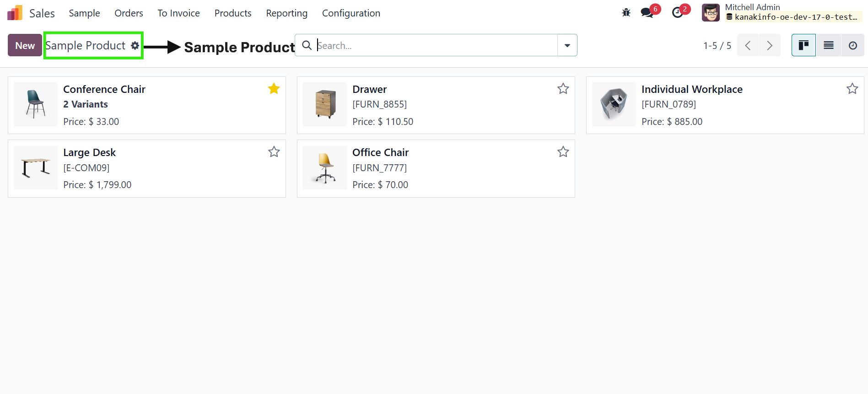This screenshot has width=868, height=394.
Task: Click the 2 Variants label
Action: point(86,104)
